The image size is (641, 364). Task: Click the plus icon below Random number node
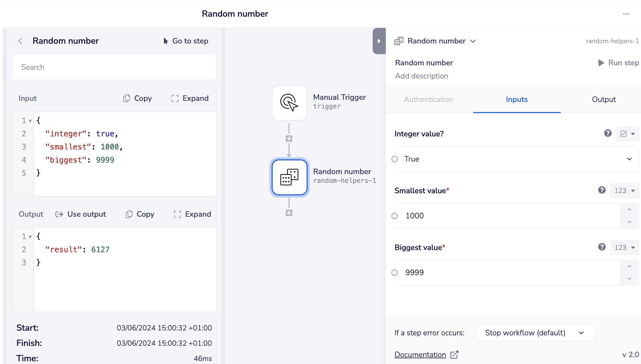[289, 213]
